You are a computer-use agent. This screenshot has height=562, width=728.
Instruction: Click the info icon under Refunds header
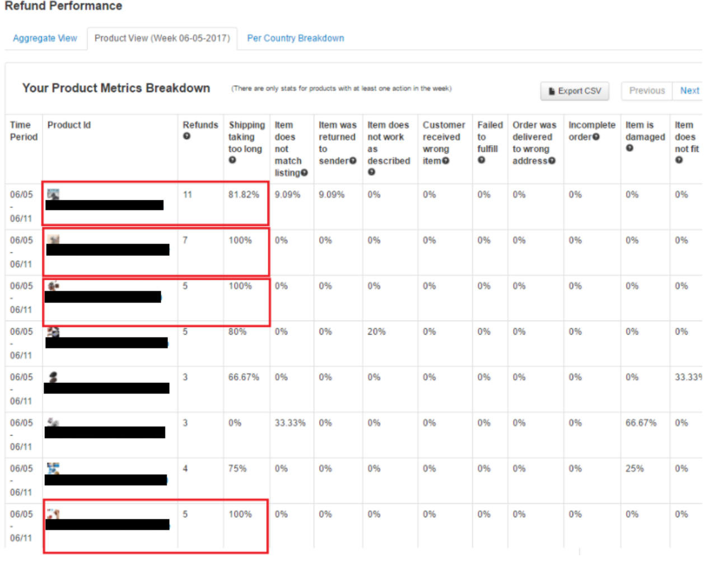186,136
